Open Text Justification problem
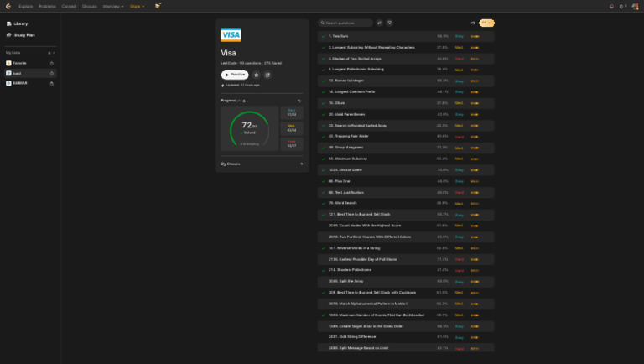This screenshot has height=364, width=644. click(x=346, y=193)
